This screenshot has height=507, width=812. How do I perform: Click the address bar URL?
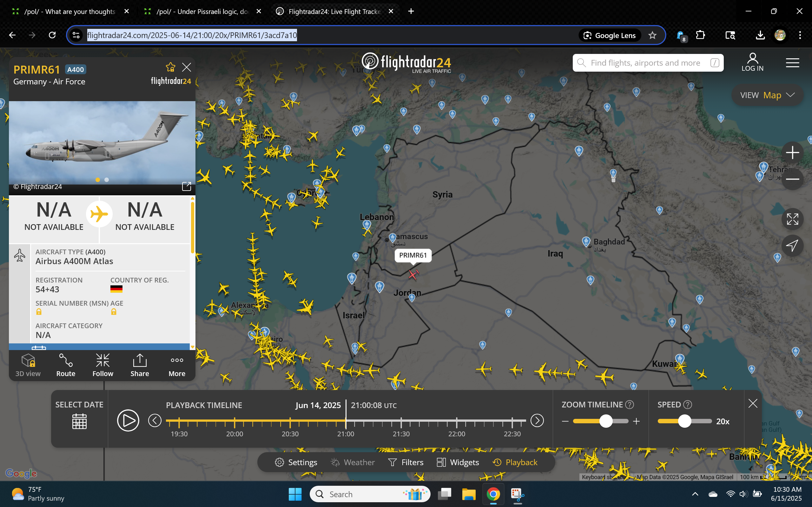click(x=192, y=35)
